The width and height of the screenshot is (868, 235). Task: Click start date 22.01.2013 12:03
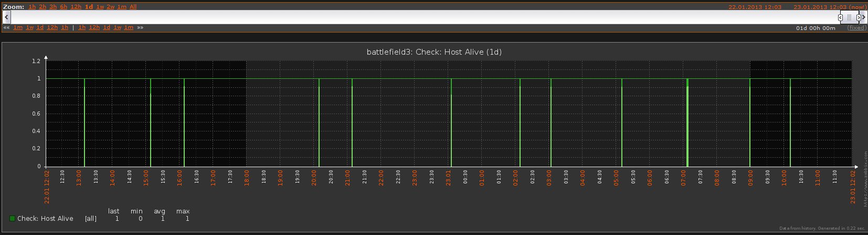755,7
